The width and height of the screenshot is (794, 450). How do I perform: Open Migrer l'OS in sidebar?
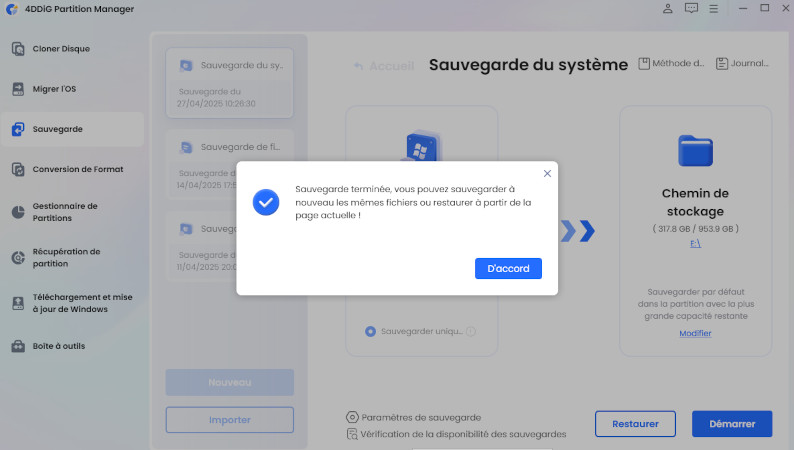coord(72,89)
